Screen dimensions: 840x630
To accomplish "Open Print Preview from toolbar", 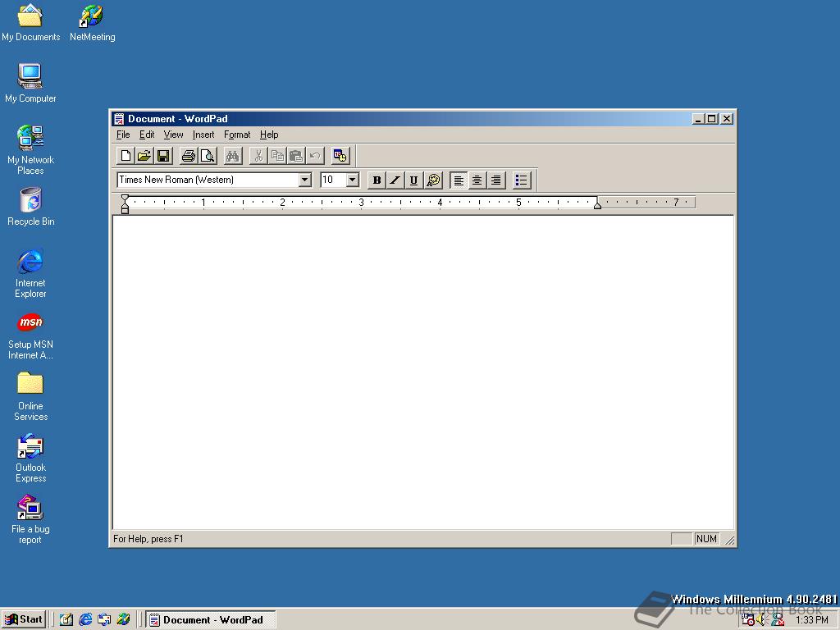I will [208, 156].
